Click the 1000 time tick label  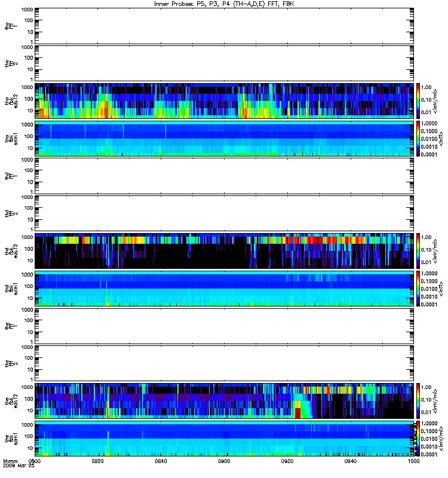click(413, 461)
